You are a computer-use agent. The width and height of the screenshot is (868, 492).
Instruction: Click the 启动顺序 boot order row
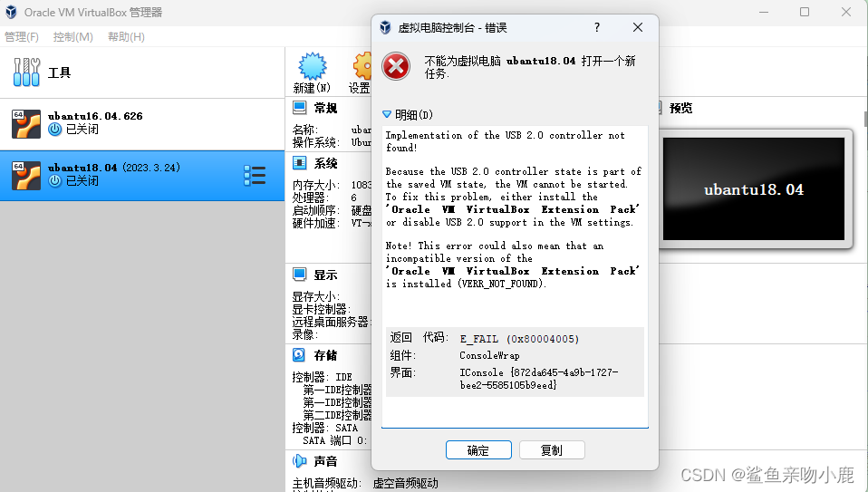pyautogui.click(x=333, y=210)
